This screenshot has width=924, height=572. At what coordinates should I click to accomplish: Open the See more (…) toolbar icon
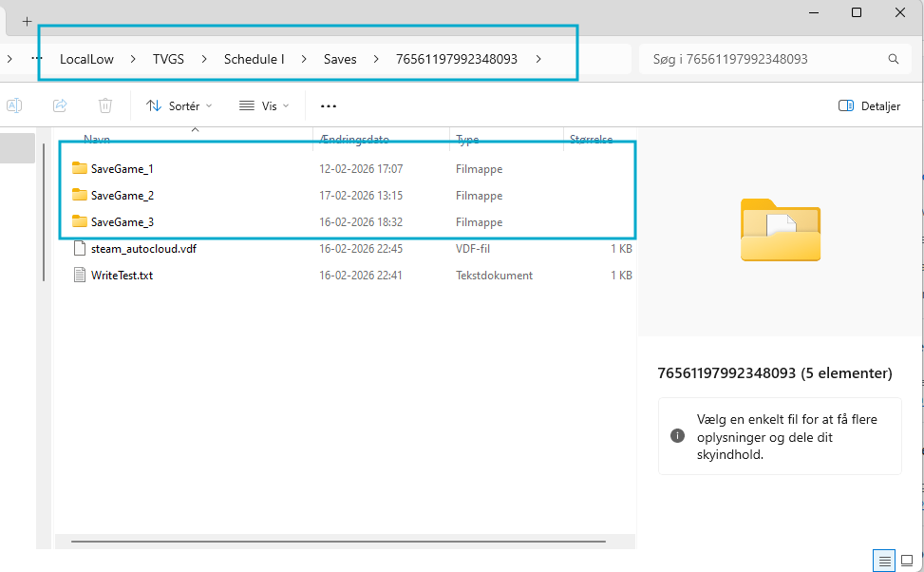(328, 105)
